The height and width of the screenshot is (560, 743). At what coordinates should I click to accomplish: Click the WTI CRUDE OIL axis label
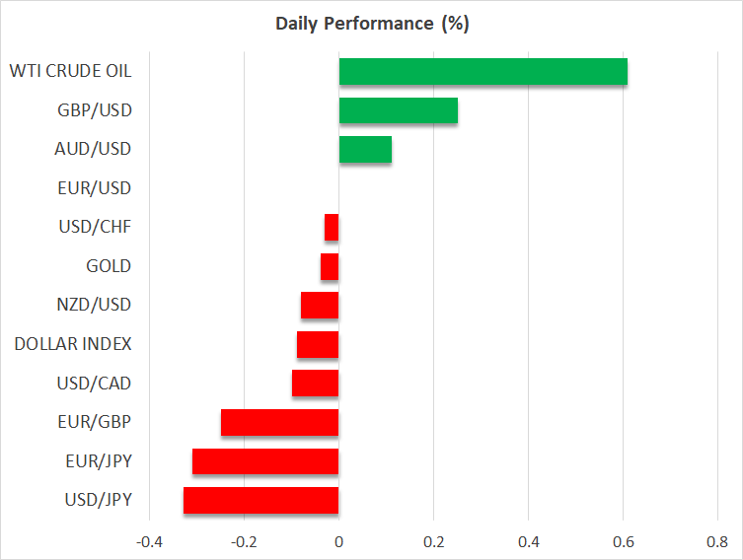coord(70,71)
